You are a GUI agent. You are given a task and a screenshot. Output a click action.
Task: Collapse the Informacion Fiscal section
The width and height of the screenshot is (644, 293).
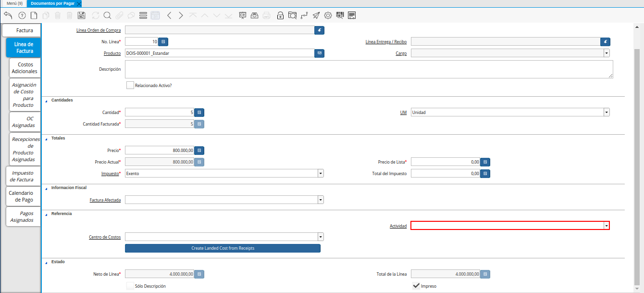[47, 188]
